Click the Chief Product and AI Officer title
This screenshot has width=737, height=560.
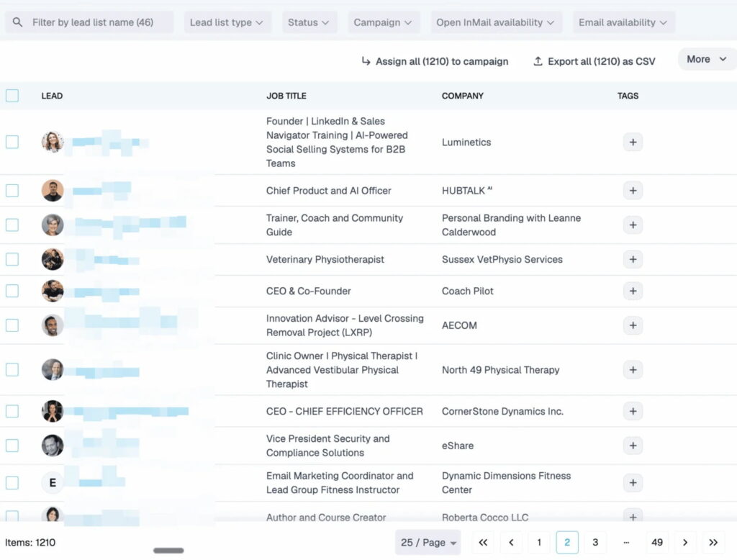point(328,191)
